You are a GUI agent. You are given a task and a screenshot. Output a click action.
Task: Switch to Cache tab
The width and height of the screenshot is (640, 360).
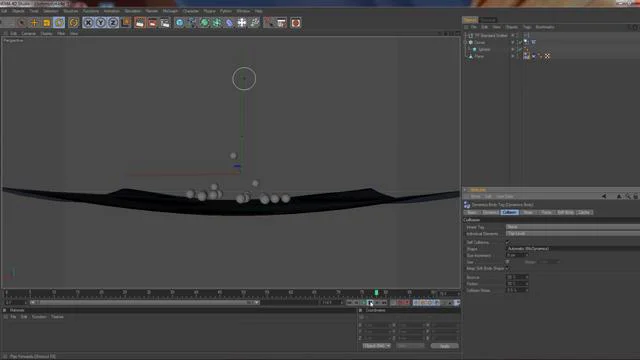point(584,213)
